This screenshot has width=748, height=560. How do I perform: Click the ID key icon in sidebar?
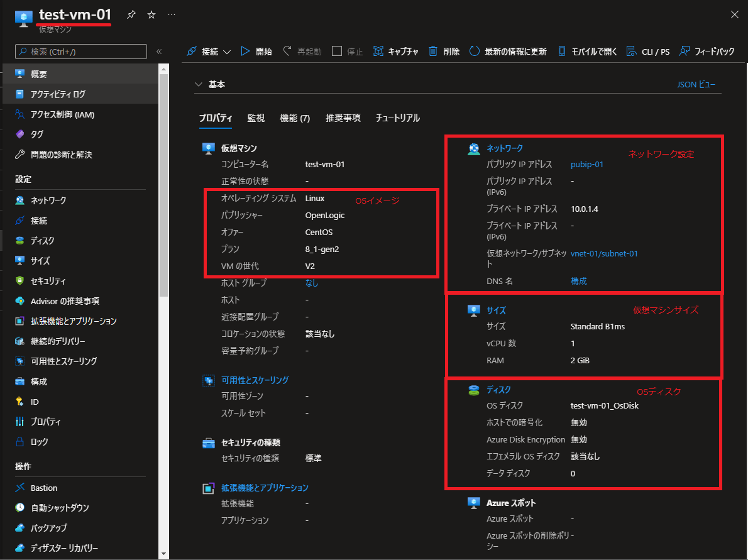point(19,402)
